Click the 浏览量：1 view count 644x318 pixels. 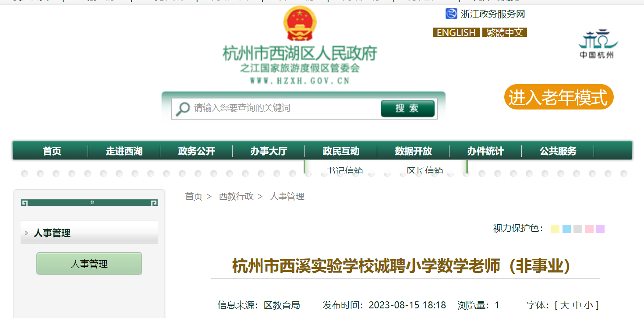pyautogui.click(x=478, y=305)
